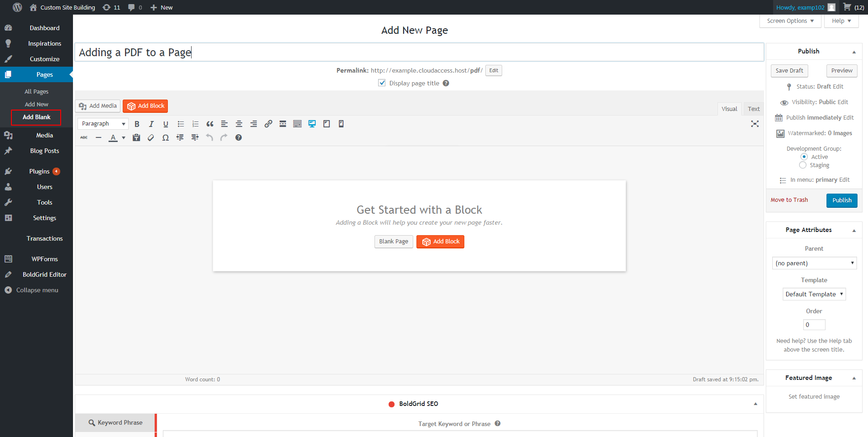Switch to Visual editor tab
The image size is (868, 437).
point(729,109)
